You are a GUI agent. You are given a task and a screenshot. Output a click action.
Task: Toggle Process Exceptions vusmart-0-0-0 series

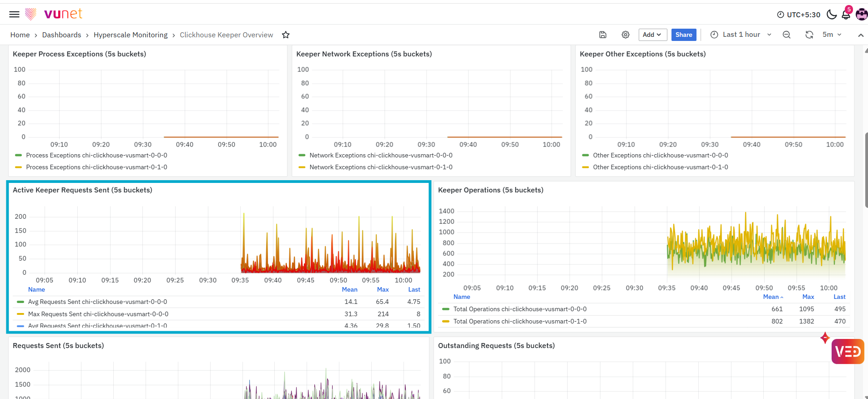point(96,155)
